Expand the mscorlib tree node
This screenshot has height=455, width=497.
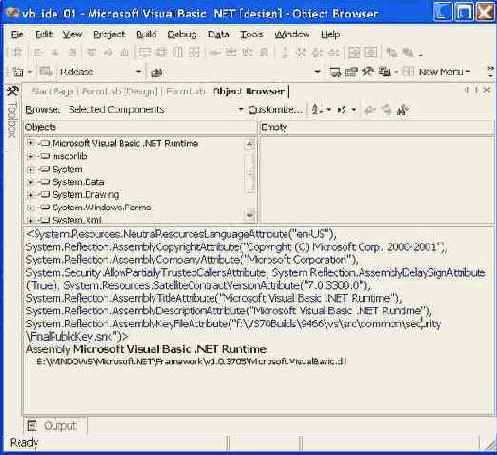pos(31,156)
